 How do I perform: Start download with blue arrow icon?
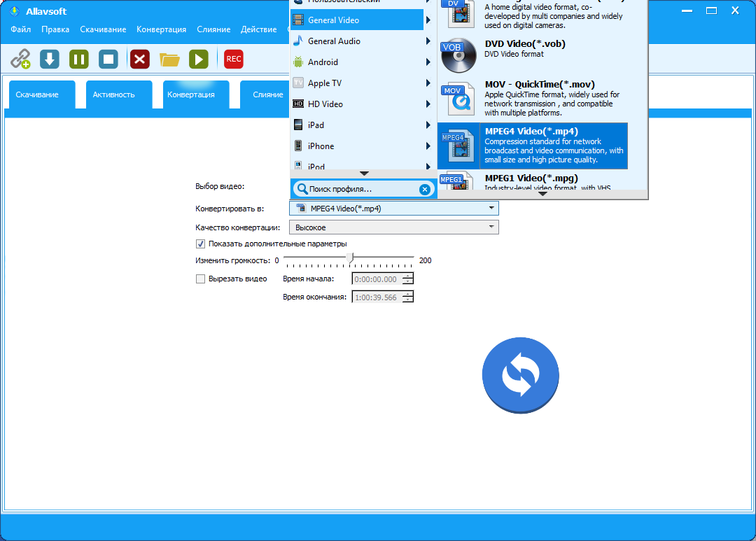pos(50,59)
